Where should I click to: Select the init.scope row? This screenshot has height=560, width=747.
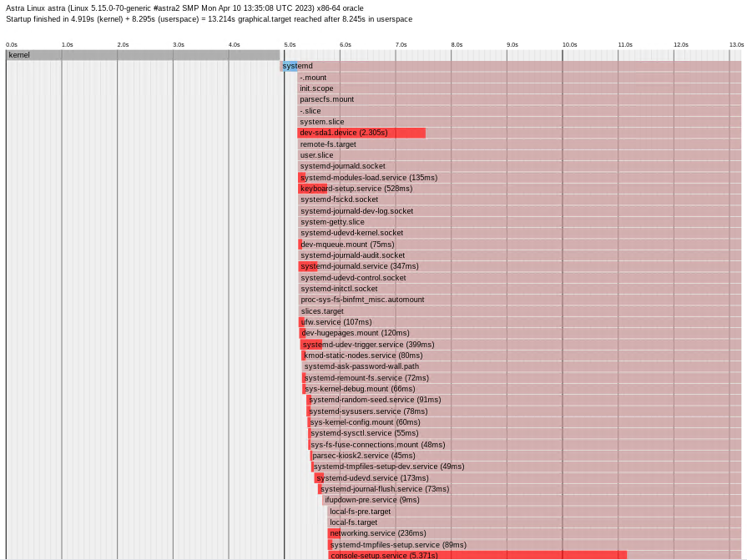(316, 88)
